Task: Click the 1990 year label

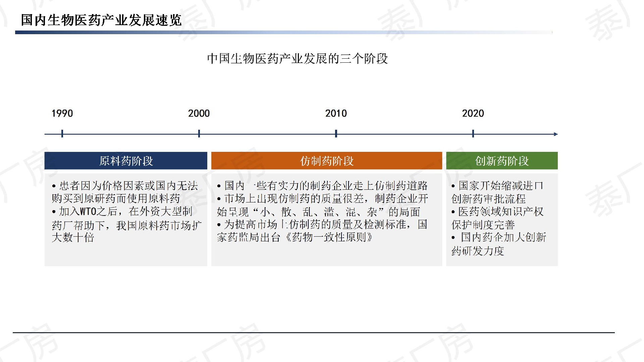Action: (x=62, y=113)
